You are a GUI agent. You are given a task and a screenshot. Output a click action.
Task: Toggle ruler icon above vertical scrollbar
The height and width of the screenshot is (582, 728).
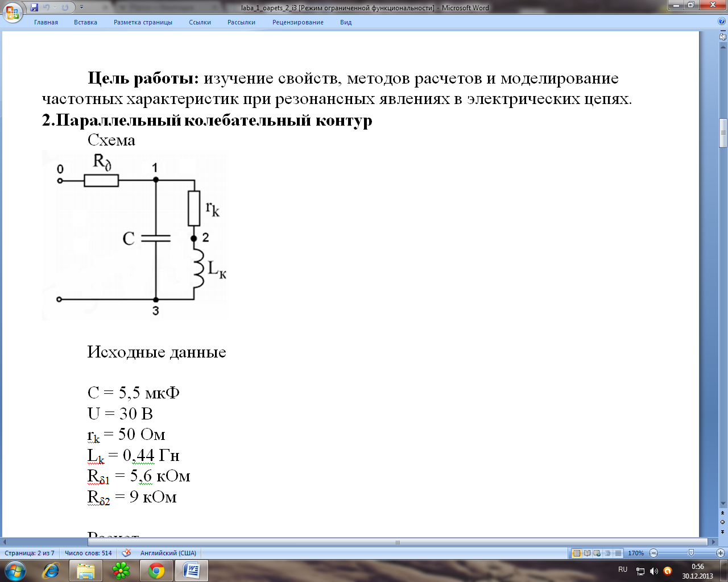point(723,37)
